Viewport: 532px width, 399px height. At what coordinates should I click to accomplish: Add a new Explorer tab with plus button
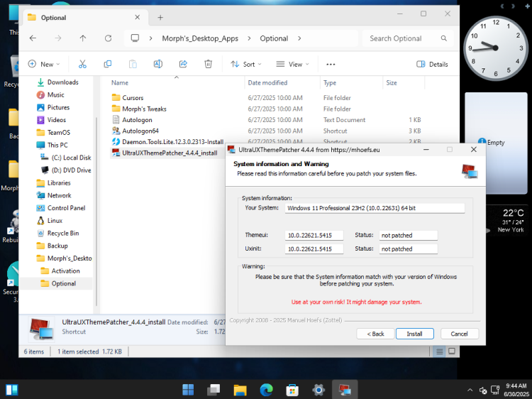coord(160,17)
